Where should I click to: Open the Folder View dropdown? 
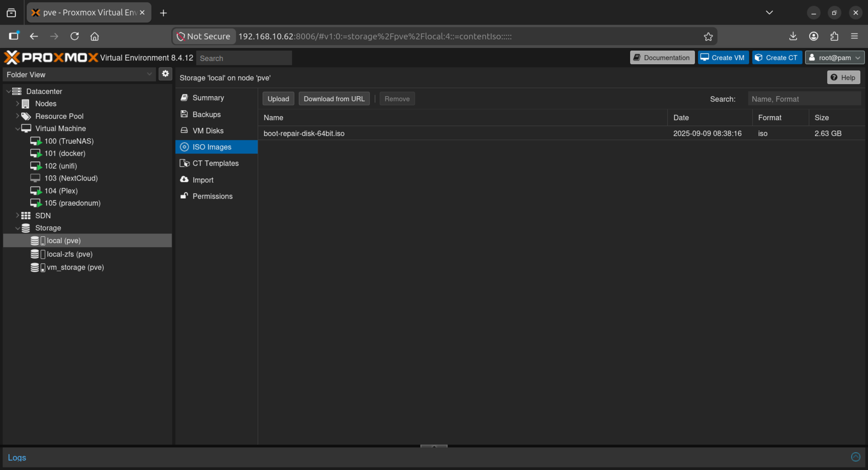79,75
